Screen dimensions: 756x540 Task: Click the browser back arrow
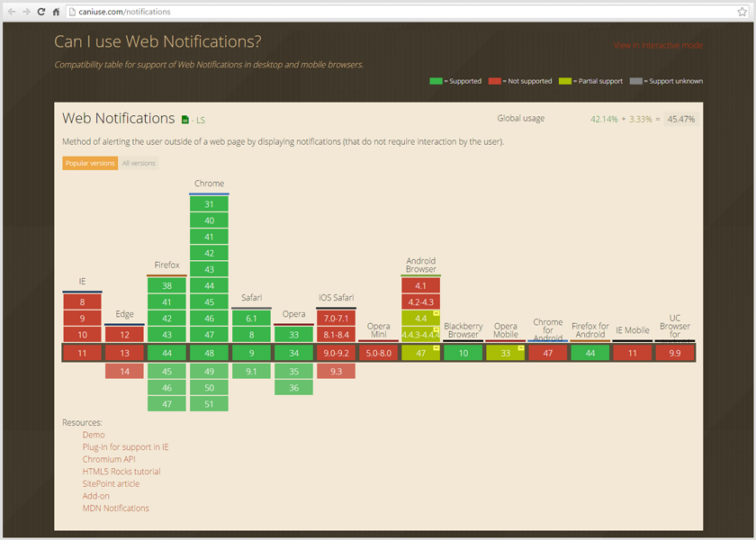(x=12, y=12)
